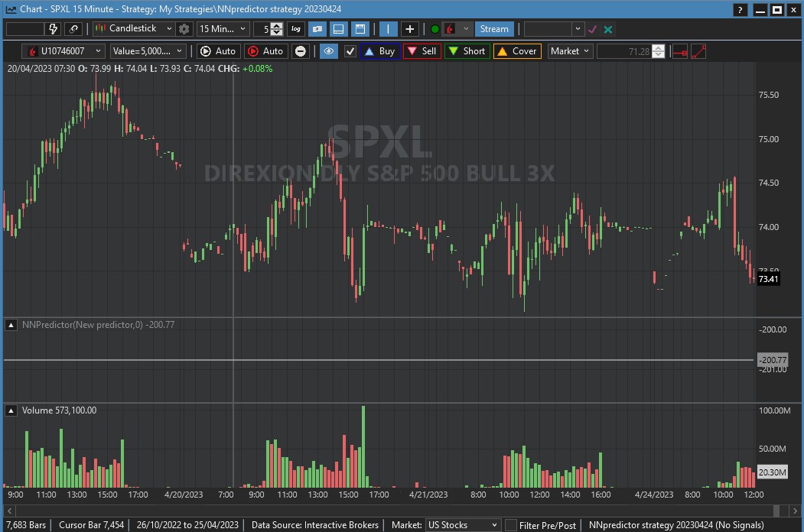The image size is (804, 532).
Task: Open the 15 Min scale dropdown
Action: point(223,29)
